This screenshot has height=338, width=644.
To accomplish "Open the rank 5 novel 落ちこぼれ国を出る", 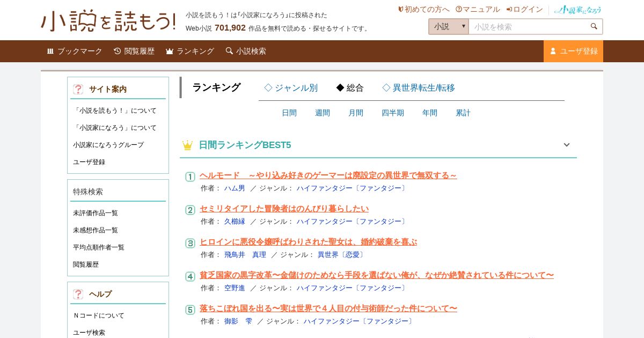I will (x=328, y=308).
